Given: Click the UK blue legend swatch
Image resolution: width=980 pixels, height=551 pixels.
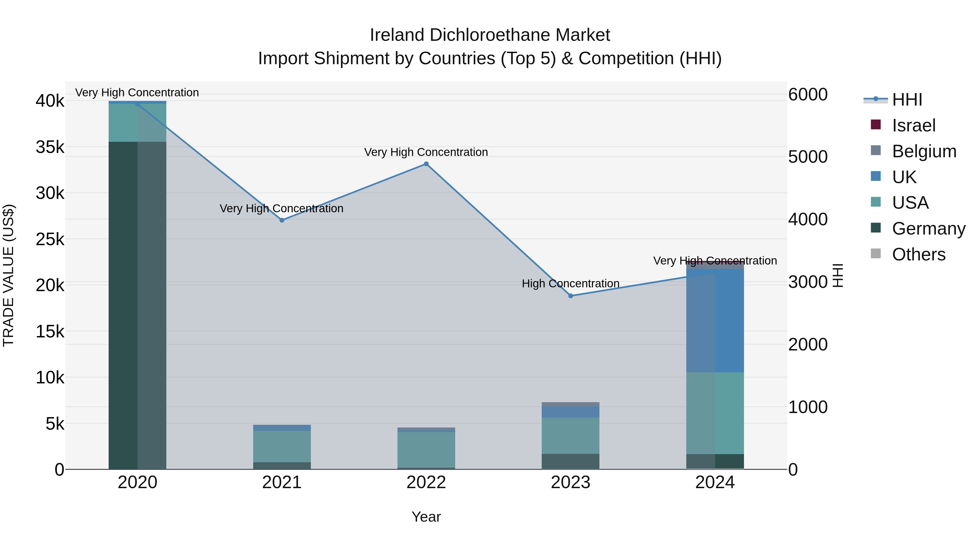Looking at the screenshot, I should click(x=876, y=176).
